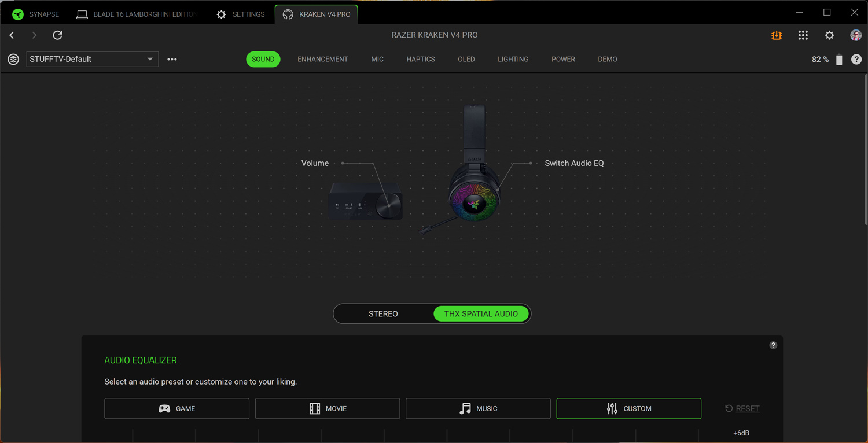The height and width of the screenshot is (443, 868).
Task: Maximize the Synapse window
Action: pyautogui.click(x=827, y=13)
